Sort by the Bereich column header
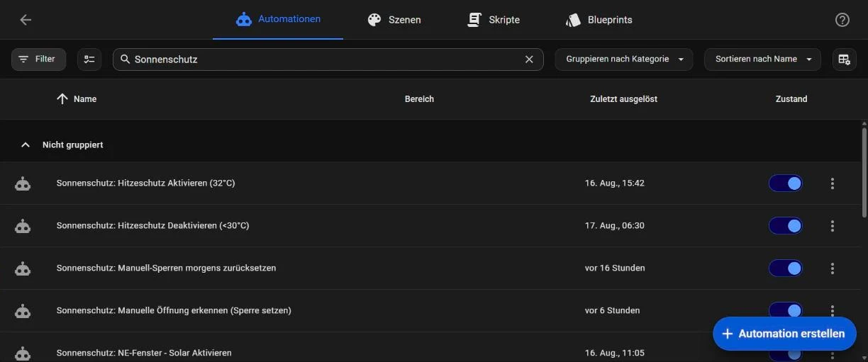 [x=419, y=99]
